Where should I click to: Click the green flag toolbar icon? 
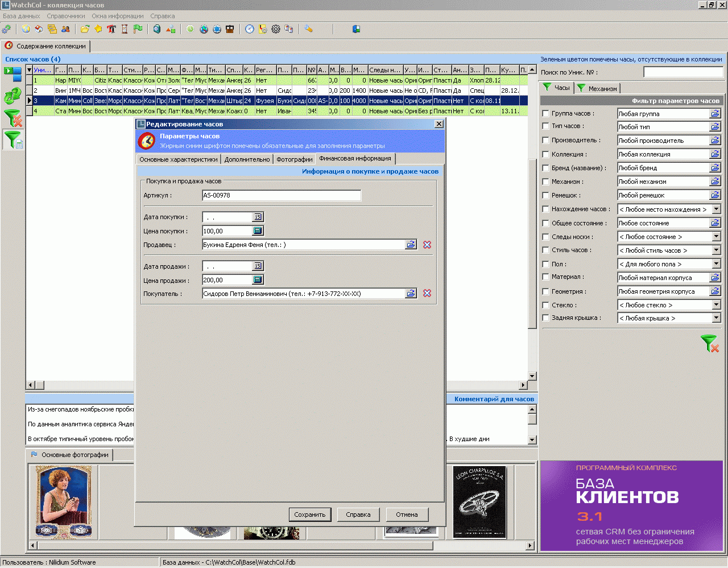pos(138,29)
